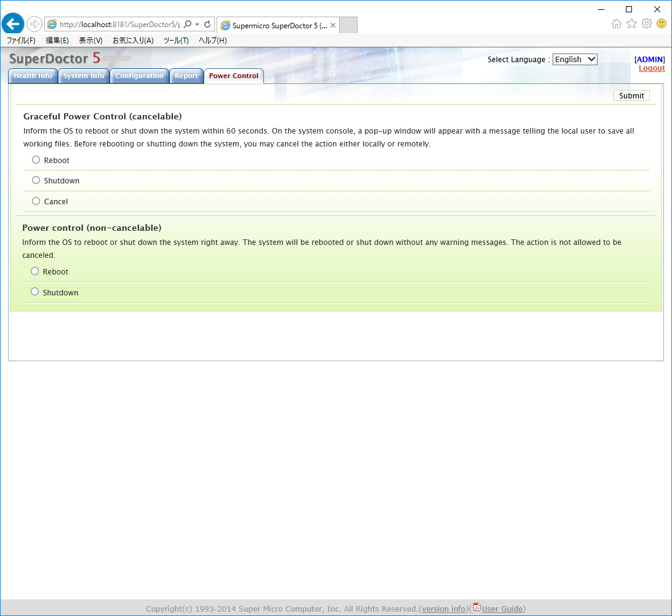Click the 'Graceful Power Control (cancelable)' heading
Image resolution: width=672 pixels, height=616 pixels.
click(x=102, y=116)
